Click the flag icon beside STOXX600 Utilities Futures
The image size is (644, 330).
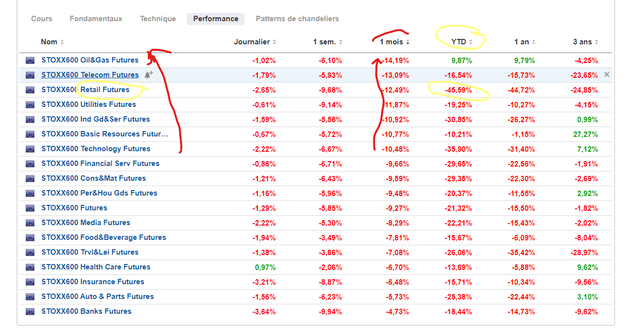[30, 105]
